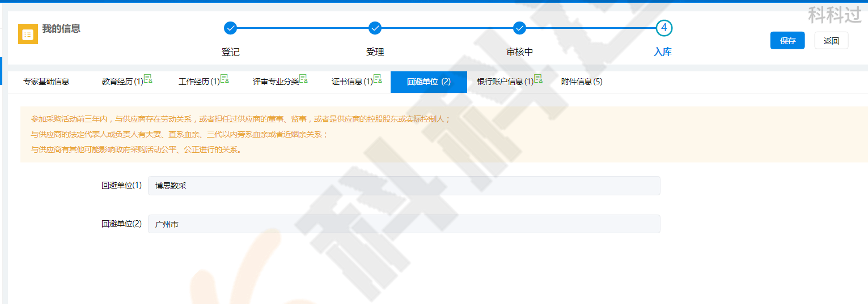Click the green icon beside 教育经历(1)
This screenshot has width=868, height=304.
tap(148, 79)
